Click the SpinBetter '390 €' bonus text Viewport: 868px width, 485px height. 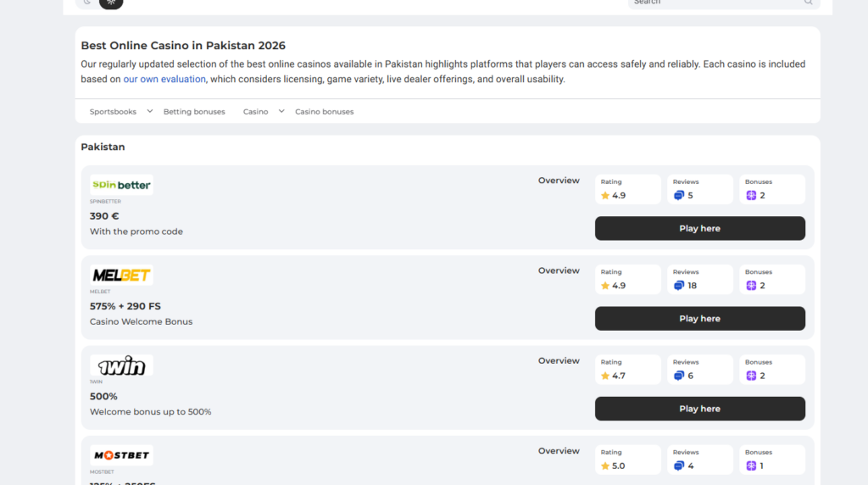click(104, 216)
